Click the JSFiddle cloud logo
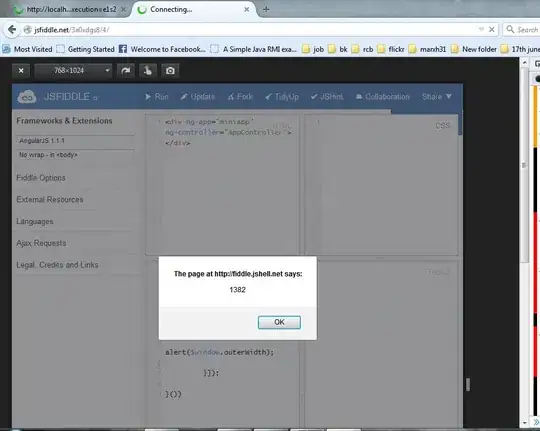The image size is (540, 431). 27,97
